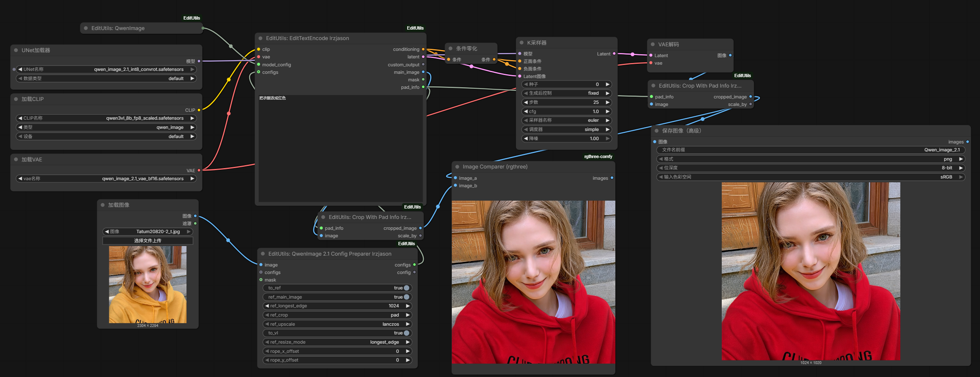
Task: Open the 类型 qwen_image dropdown in 加载CLIP
Action: click(106, 127)
